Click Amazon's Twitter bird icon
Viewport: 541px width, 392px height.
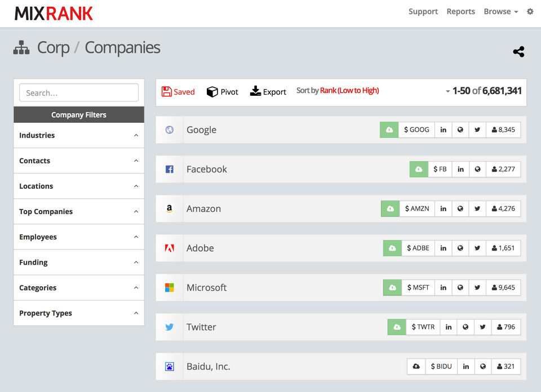tap(477, 208)
